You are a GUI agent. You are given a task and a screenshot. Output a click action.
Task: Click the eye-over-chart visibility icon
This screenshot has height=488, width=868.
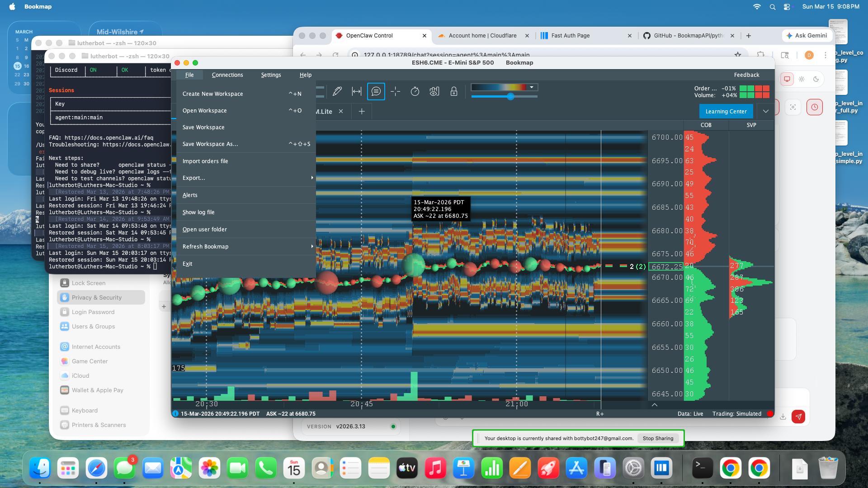tap(434, 92)
